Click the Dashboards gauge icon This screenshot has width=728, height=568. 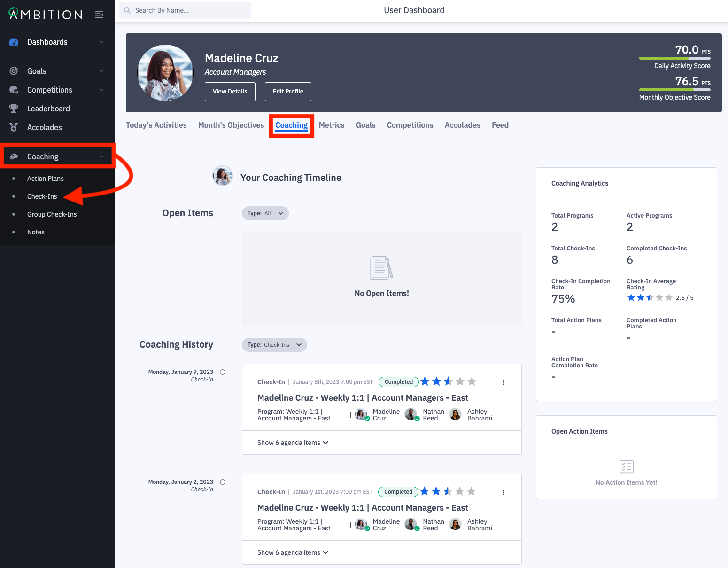click(14, 42)
